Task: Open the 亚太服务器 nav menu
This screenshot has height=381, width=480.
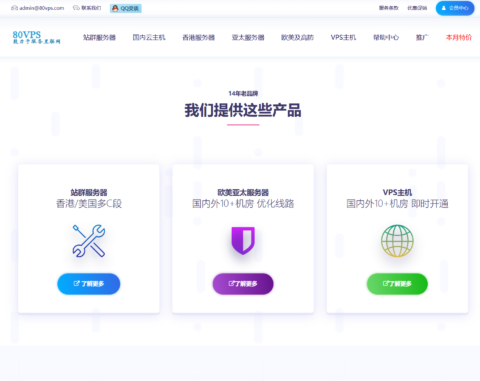Action: 248,37
